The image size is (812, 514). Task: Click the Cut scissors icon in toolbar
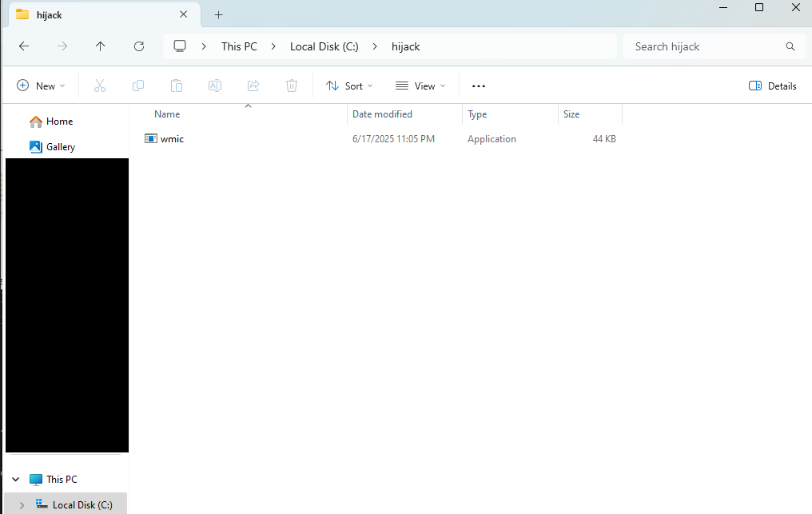[100, 86]
